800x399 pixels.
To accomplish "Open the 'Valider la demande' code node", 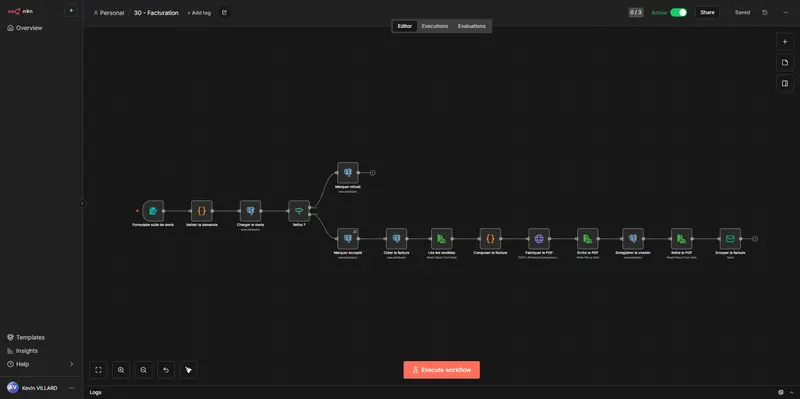I will click(202, 211).
